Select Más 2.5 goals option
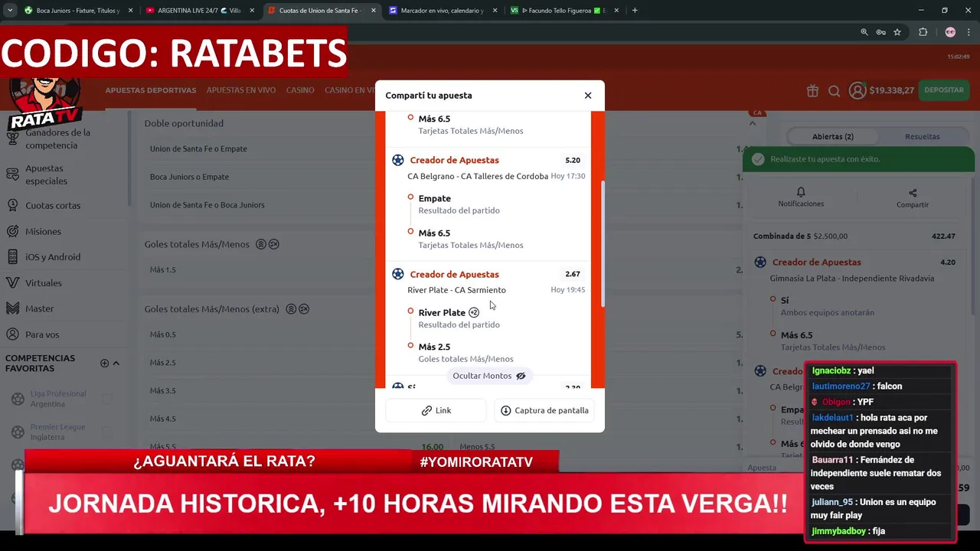The image size is (980, 551). [x=163, y=363]
